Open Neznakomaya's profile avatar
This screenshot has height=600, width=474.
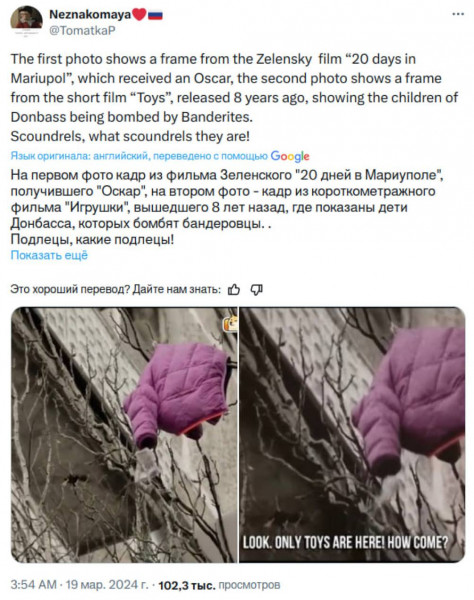click(26, 20)
